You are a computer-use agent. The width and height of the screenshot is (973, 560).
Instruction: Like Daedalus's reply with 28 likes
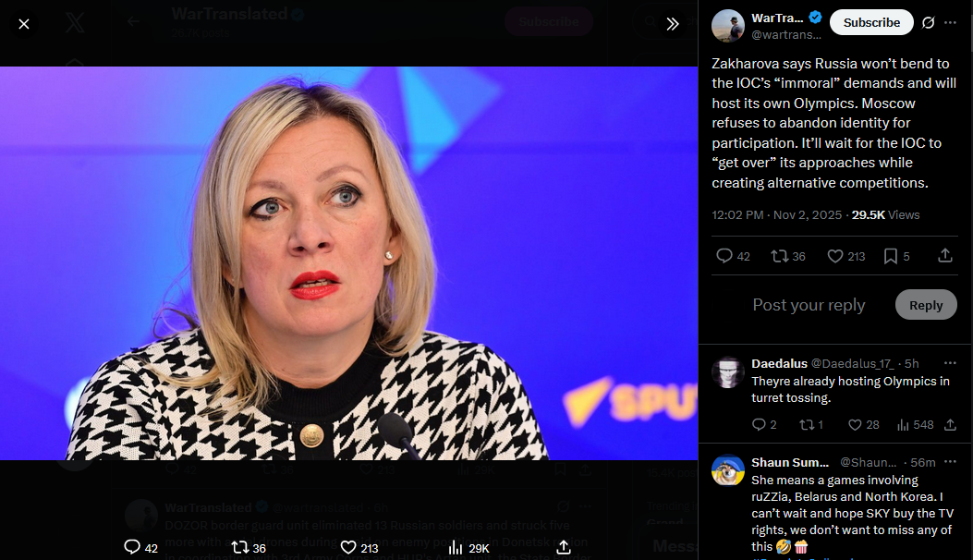pyautogui.click(x=864, y=425)
